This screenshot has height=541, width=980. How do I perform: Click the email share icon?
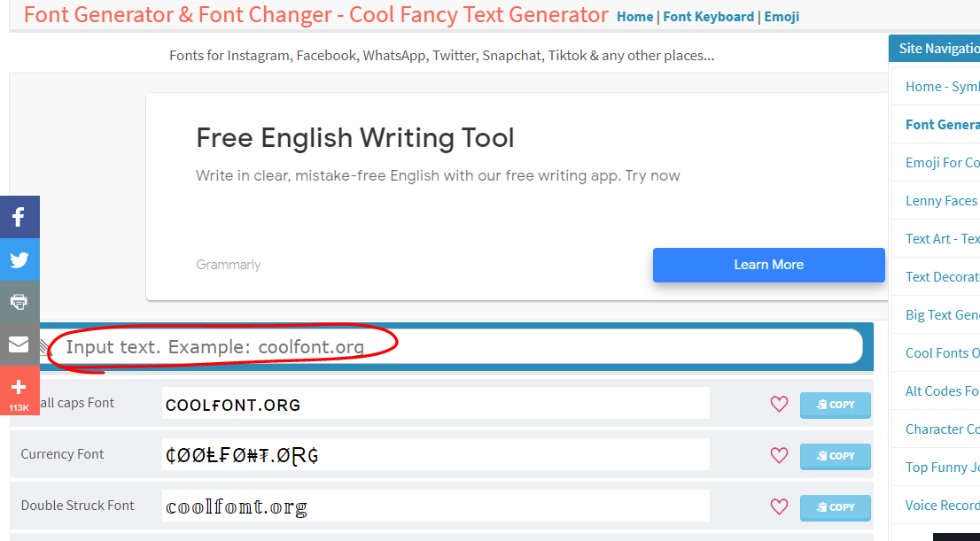[19, 344]
